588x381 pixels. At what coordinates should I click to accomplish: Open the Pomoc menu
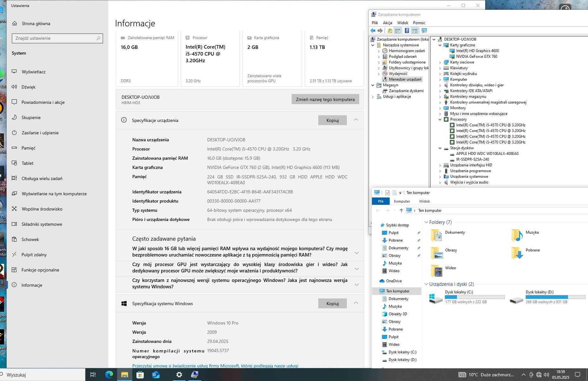(419, 23)
